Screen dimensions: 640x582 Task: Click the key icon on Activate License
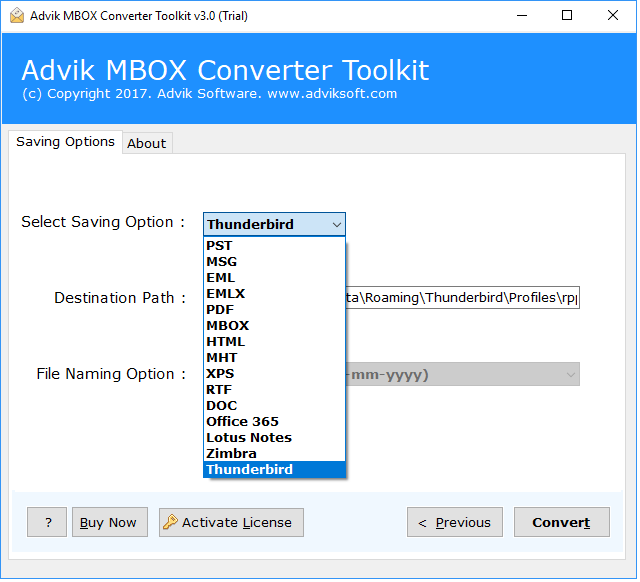point(171,524)
